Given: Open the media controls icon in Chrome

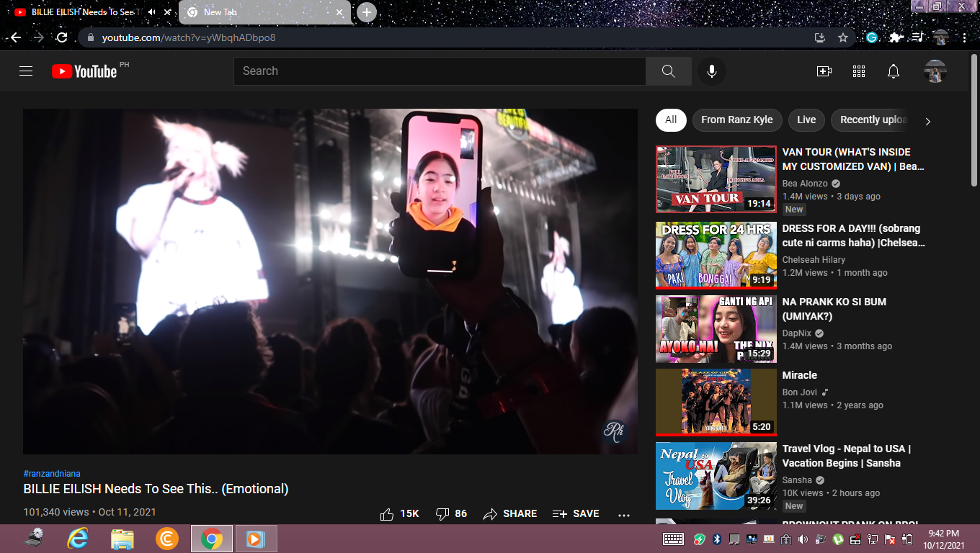Looking at the screenshot, I should tap(918, 37).
